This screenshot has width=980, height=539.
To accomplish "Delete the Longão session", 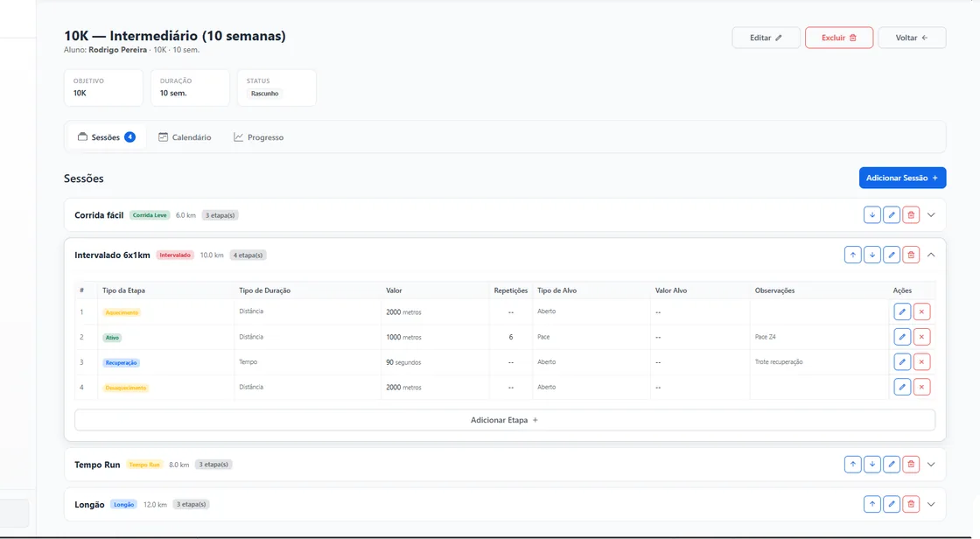I will pyautogui.click(x=911, y=504).
